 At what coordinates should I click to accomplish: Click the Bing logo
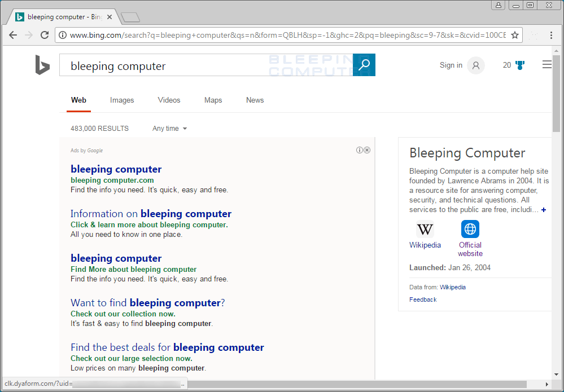click(42, 65)
